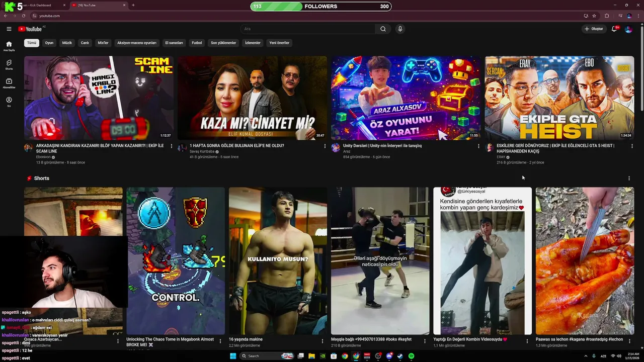
Task: Open Spotify from the taskbar
Action: (411, 356)
